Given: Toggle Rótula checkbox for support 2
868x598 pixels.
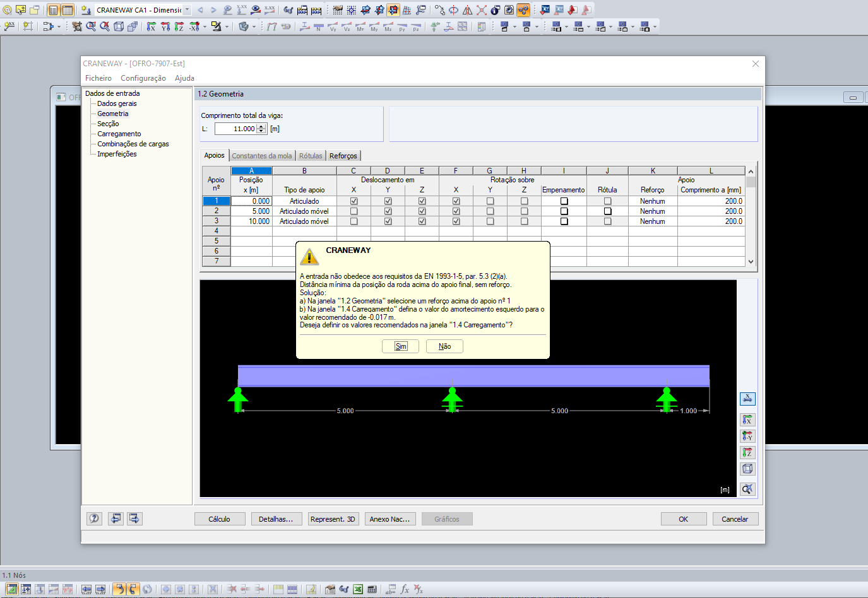Looking at the screenshot, I should [x=607, y=211].
